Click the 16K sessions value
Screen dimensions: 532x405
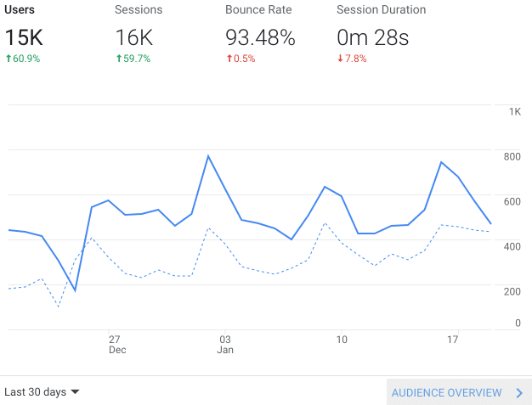click(x=135, y=37)
